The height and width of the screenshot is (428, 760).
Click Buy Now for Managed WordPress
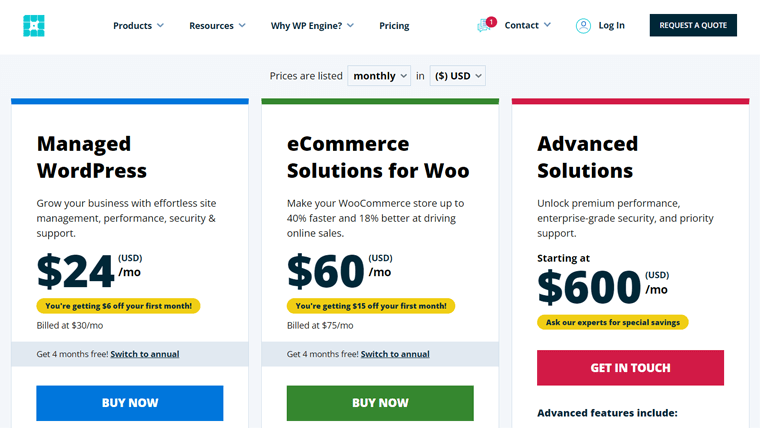coord(130,403)
